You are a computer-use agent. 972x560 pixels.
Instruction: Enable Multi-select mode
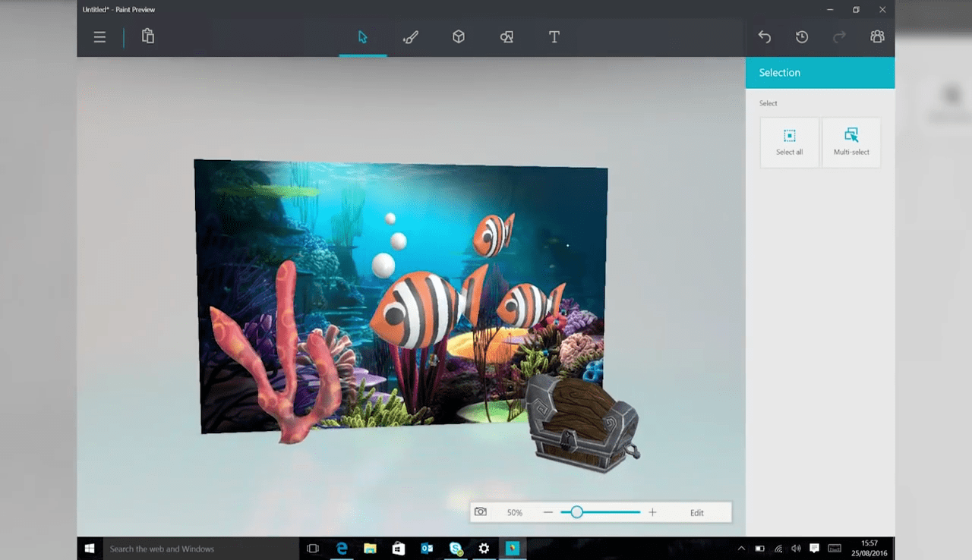[850, 142]
